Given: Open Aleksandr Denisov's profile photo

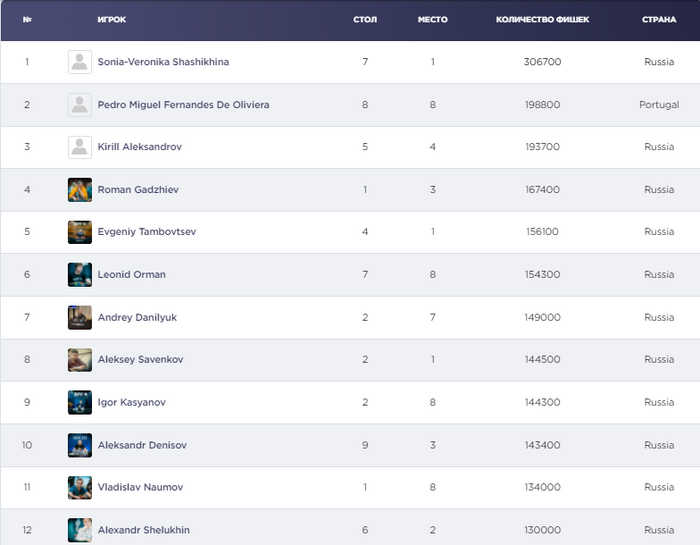Looking at the screenshot, I should point(80,445).
